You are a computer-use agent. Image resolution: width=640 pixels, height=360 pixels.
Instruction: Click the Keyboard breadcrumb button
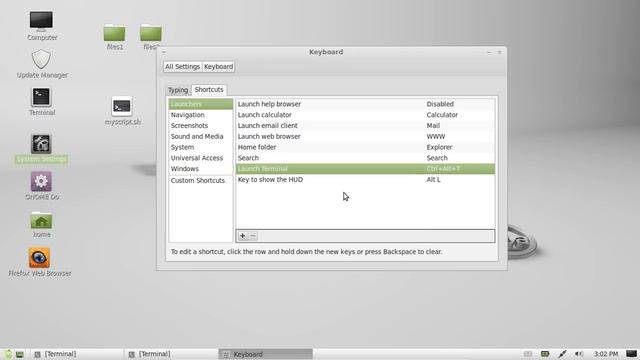[x=218, y=67]
